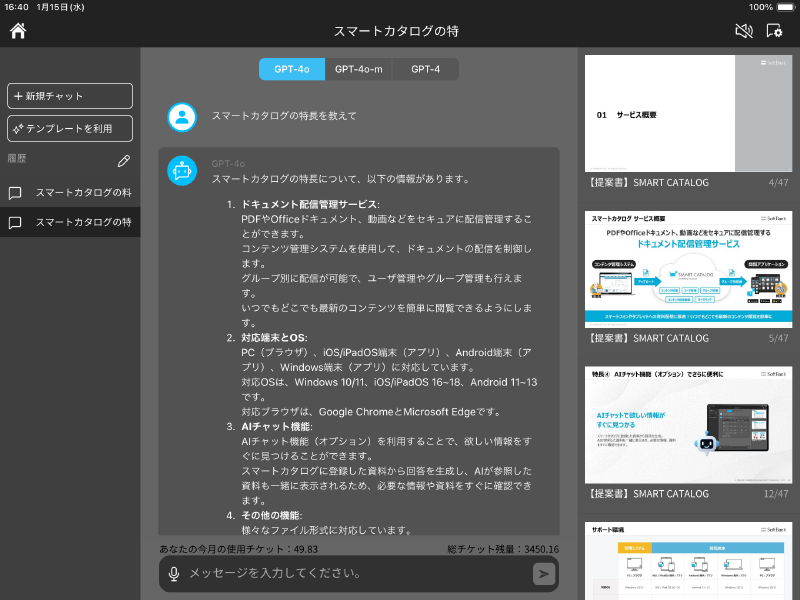Open the display settings gear icon

point(774,31)
